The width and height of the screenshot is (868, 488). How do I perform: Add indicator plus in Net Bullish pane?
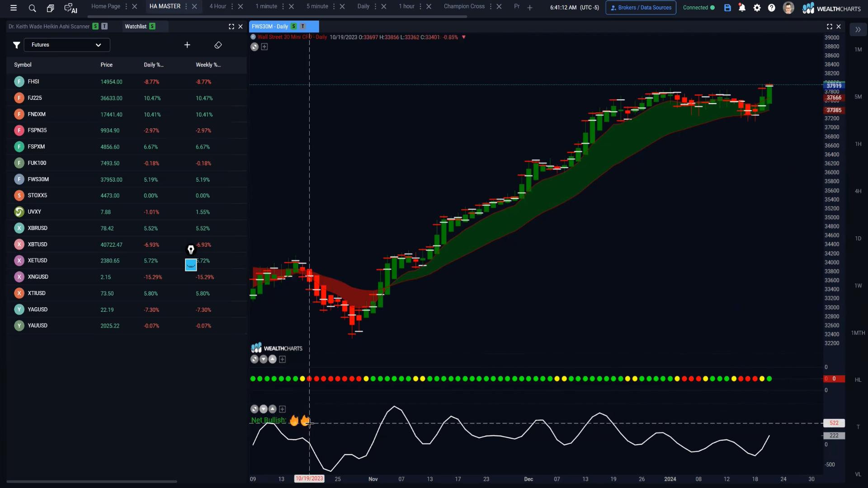pyautogui.click(x=283, y=409)
